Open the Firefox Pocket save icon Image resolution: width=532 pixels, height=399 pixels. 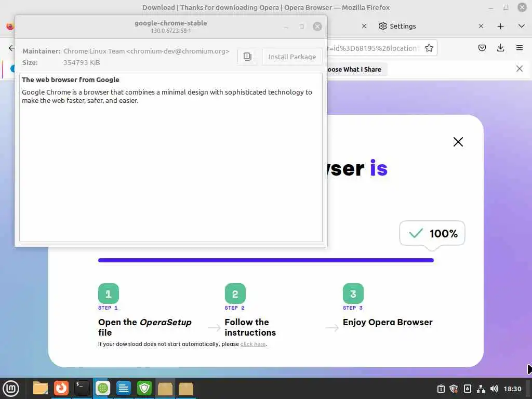(x=482, y=48)
